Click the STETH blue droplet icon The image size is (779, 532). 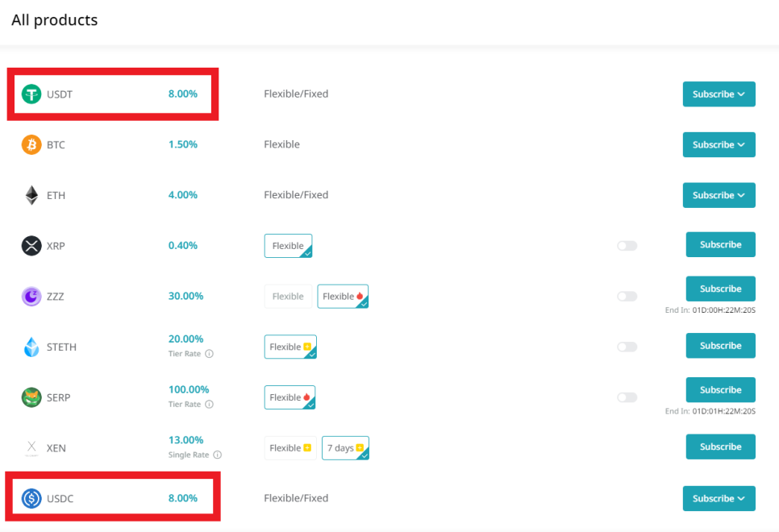[31, 347]
